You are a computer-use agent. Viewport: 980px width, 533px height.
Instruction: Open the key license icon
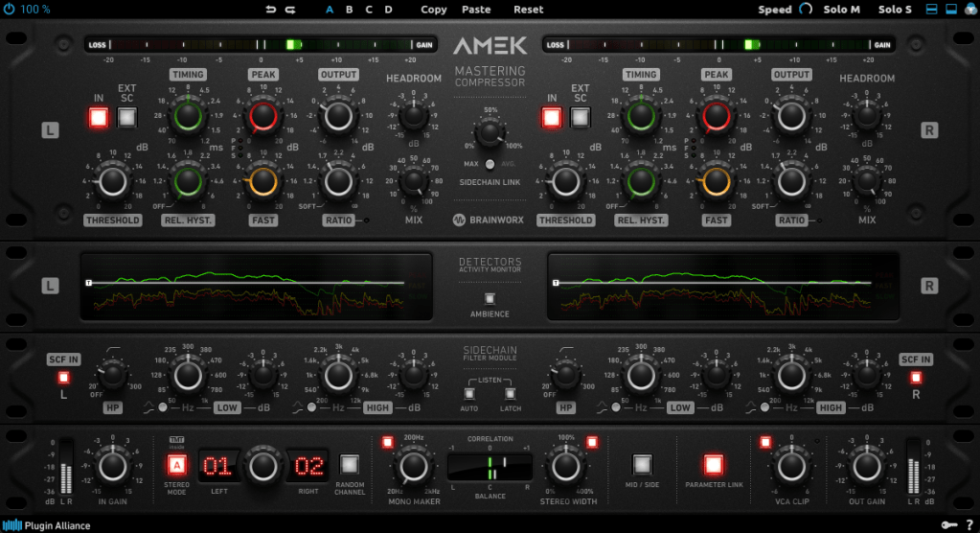click(946, 524)
